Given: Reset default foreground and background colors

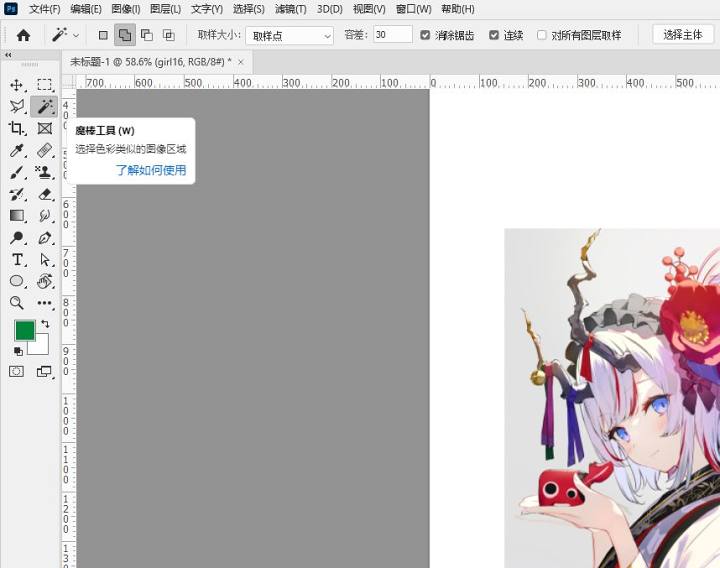Looking at the screenshot, I should 18,351.
